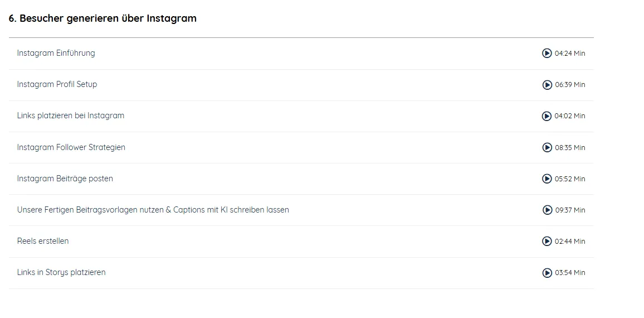Click section heading Besucher generieren über Instagram

[x=103, y=18]
